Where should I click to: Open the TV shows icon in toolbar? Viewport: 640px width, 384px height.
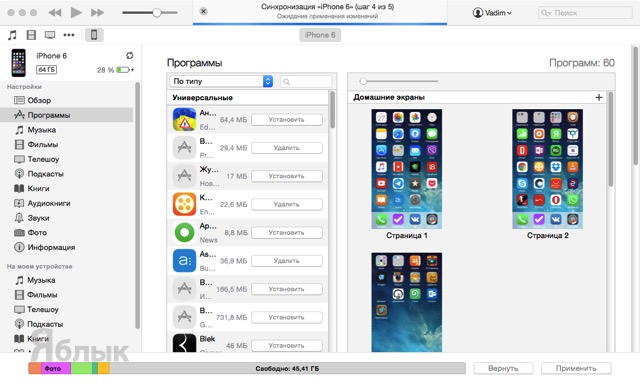(x=50, y=35)
